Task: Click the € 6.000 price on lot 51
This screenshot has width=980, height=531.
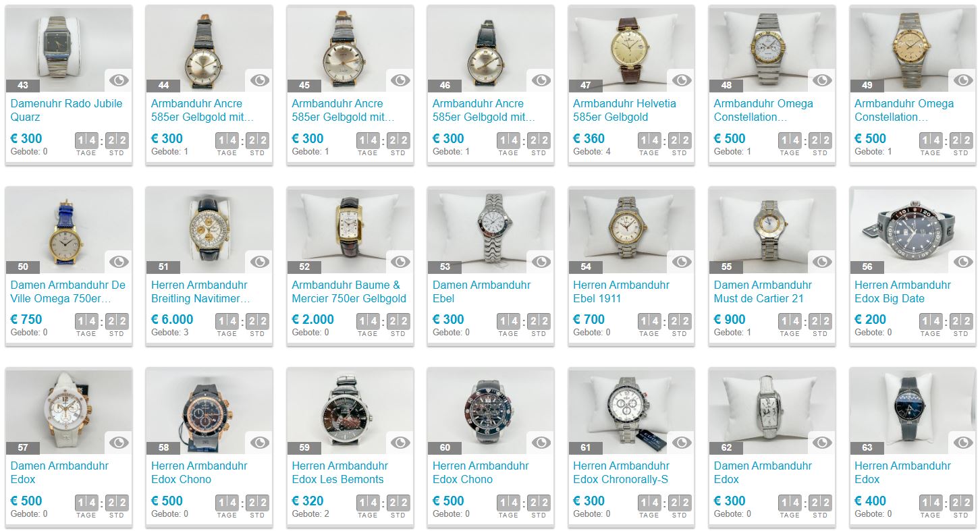Action: coord(172,319)
